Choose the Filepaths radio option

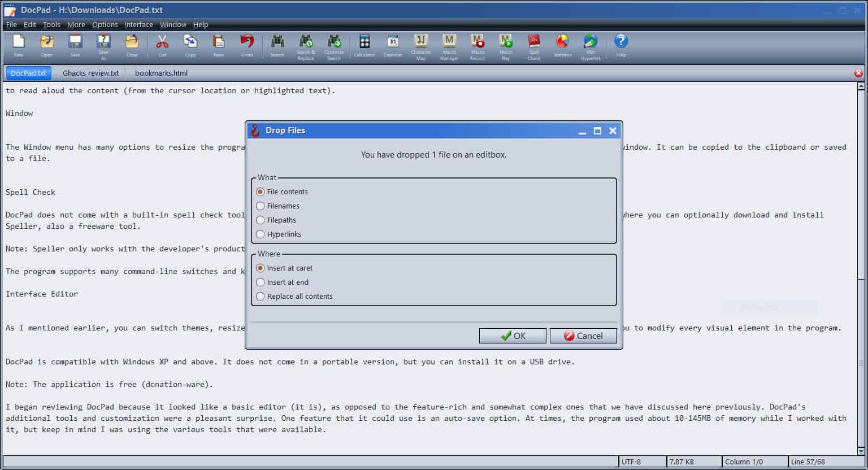click(x=276, y=220)
